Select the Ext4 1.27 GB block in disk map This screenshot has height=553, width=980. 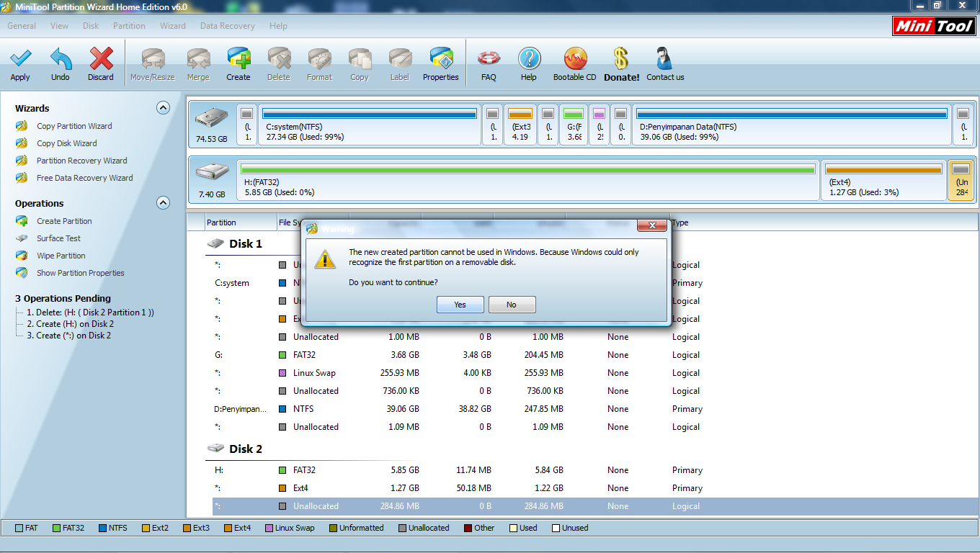click(884, 179)
